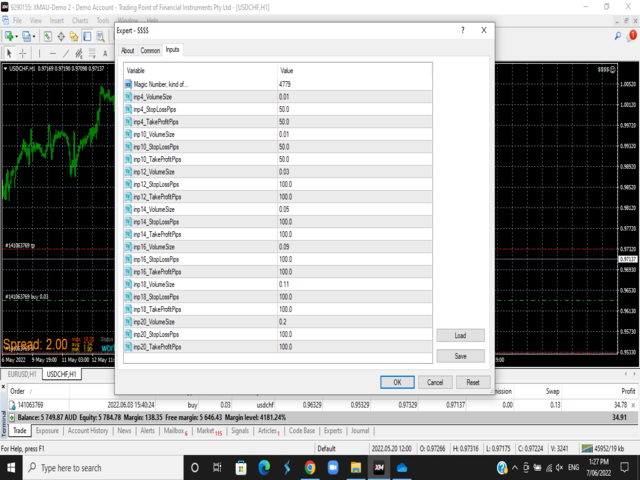Click the Save inputs button
The height and width of the screenshot is (480, 640).
coord(461,356)
